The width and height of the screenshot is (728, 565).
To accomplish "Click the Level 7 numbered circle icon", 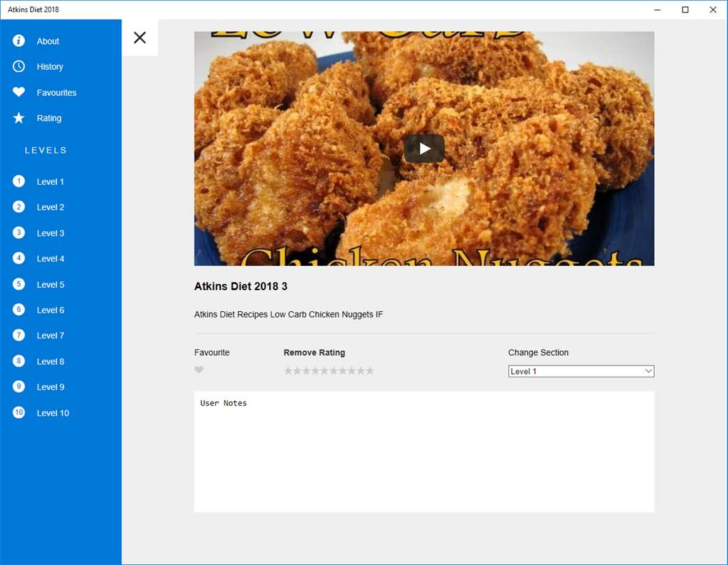I will 19,336.
